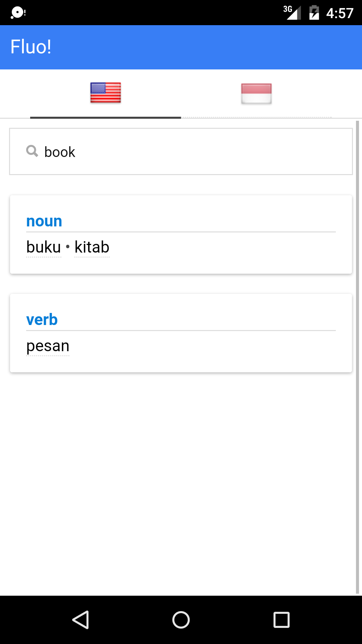Screen dimensions: 362x644
Task: Select the verb translation 'pesan'
Action: pyautogui.click(x=48, y=345)
